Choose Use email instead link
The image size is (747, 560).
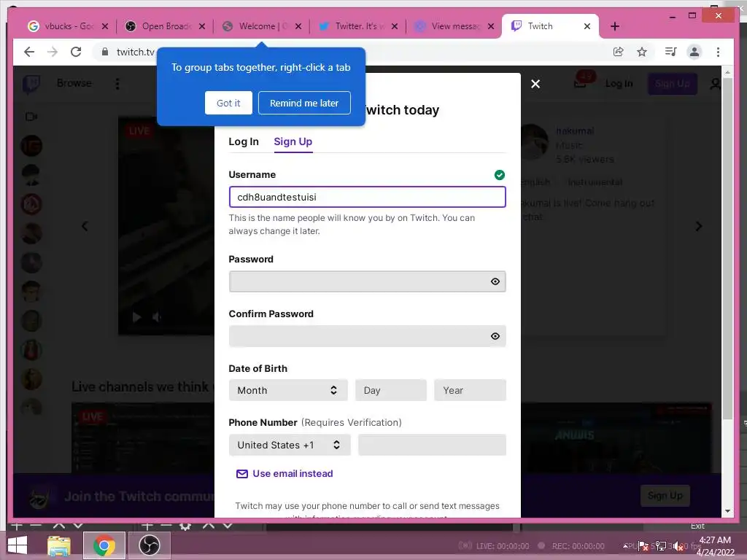285,473
